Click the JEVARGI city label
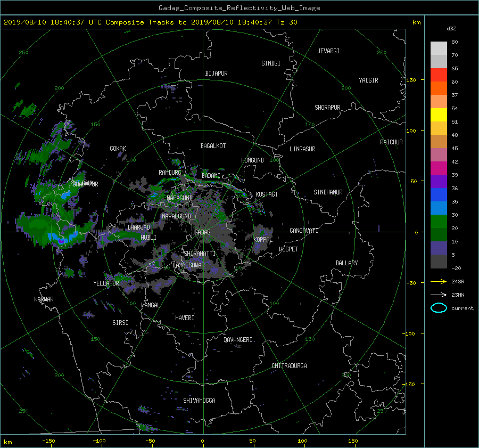479x448 pixels. [328, 51]
